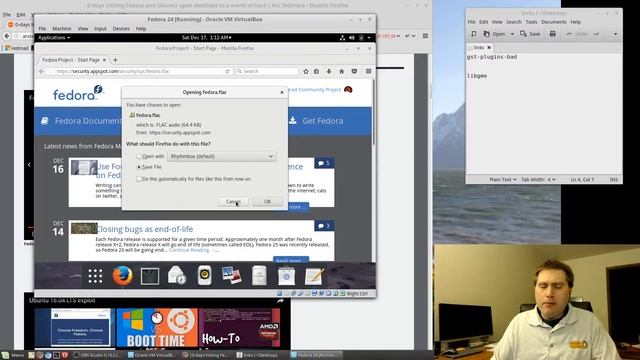Create a new document in the text editor
Viewport: 640px width, 360px height.
473,34
